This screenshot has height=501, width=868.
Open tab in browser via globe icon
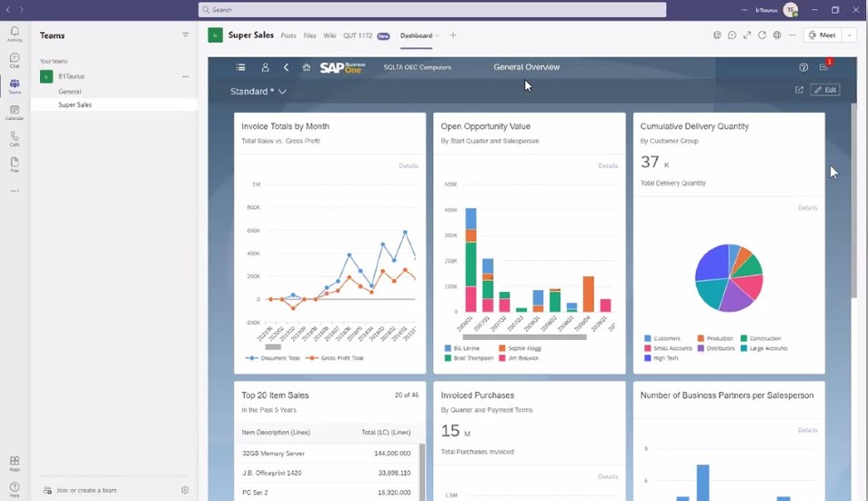777,35
